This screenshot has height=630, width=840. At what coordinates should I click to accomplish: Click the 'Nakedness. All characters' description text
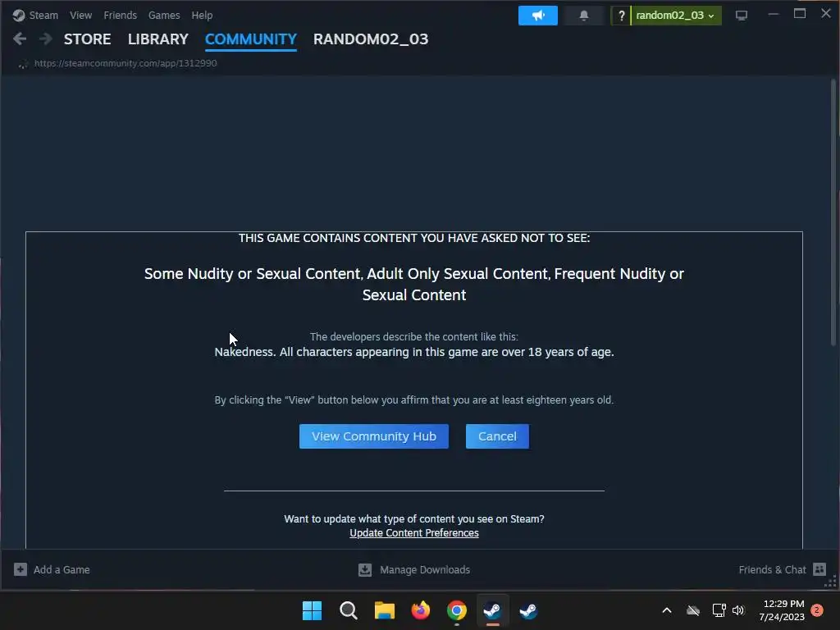414,352
